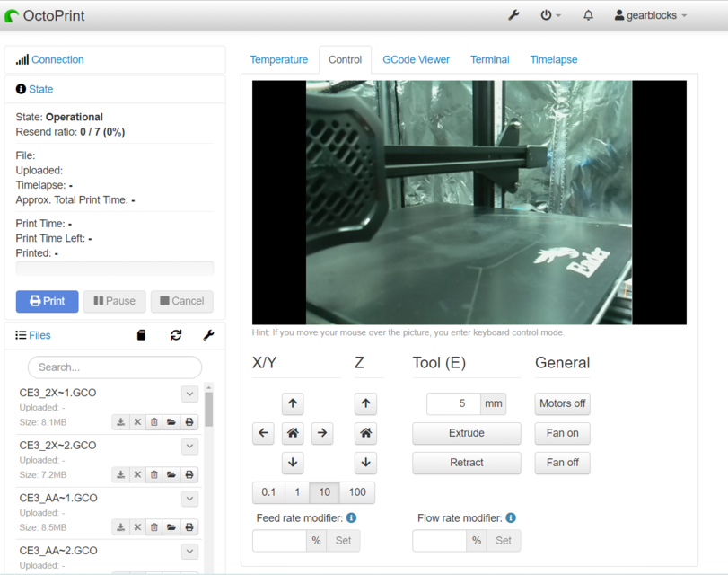Open the gearblocks user menu
This screenshot has height=575, width=728.
pyautogui.click(x=649, y=15)
